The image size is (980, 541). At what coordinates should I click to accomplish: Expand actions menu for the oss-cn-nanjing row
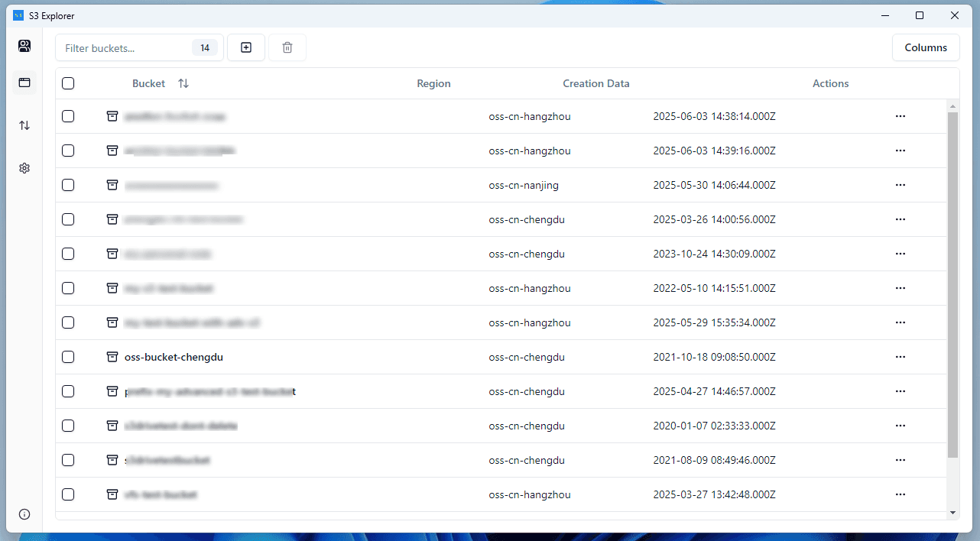point(900,185)
